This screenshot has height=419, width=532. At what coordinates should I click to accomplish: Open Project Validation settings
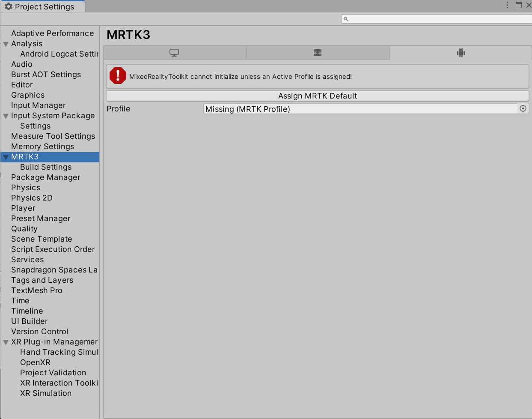coord(53,373)
